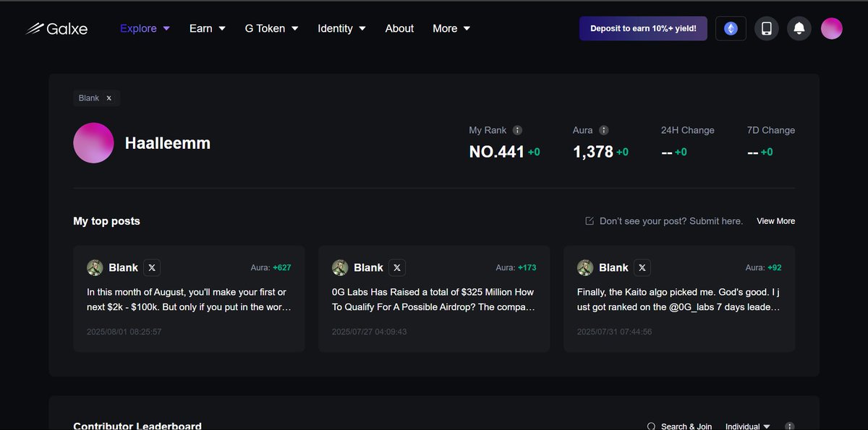Click the Aura: +92 value

tap(764, 267)
